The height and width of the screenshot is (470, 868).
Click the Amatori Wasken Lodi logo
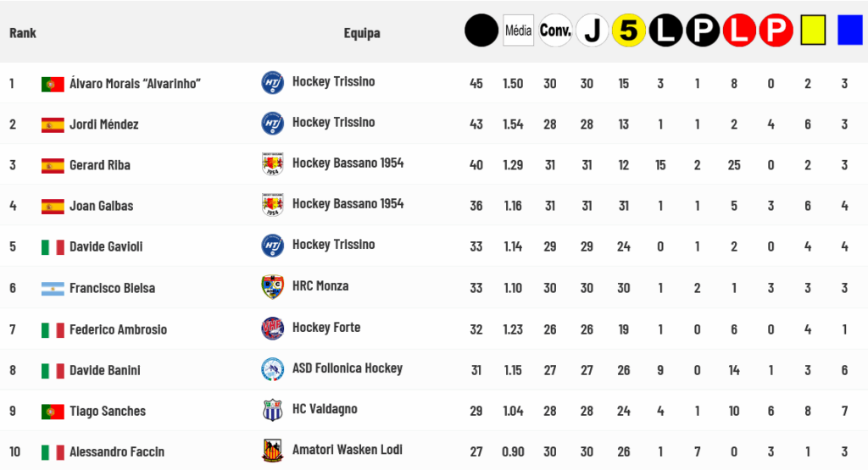[x=272, y=451]
